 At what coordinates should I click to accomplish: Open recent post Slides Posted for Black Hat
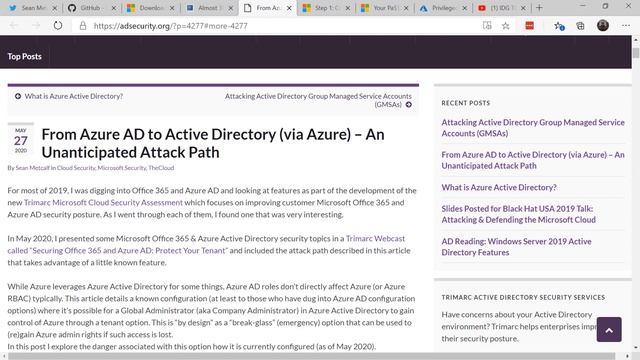point(518,214)
